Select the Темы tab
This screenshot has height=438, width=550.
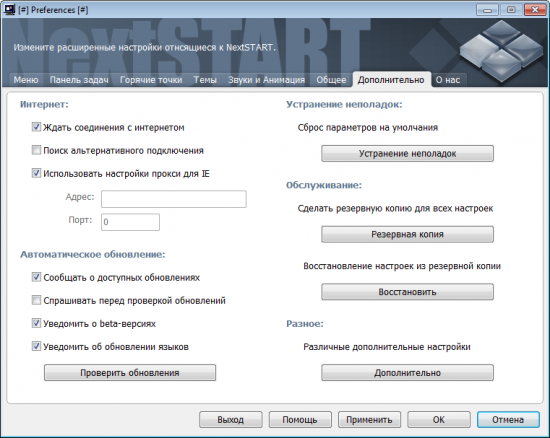(x=205, y=80)
